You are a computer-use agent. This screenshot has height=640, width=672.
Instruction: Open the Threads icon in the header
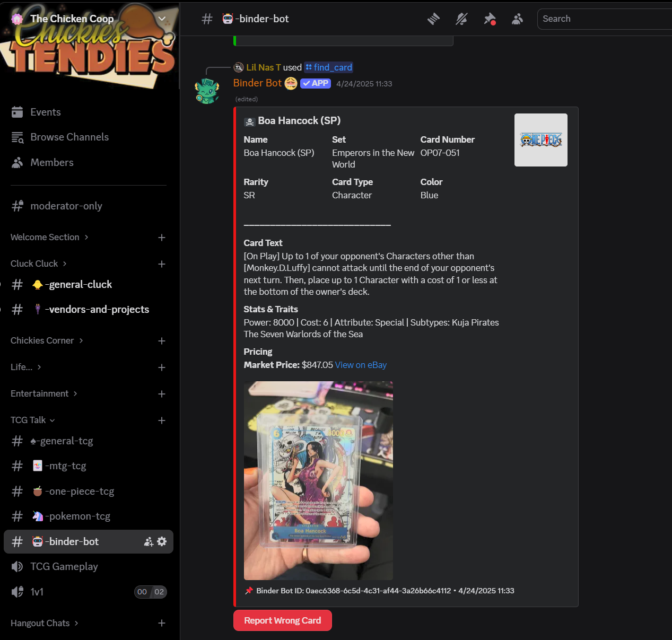[434, 19]
